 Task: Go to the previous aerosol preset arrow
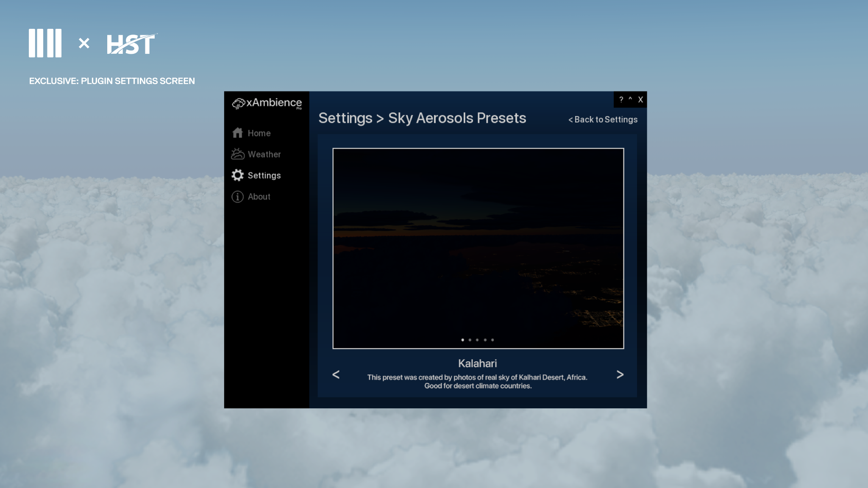(x=336, y=374)
